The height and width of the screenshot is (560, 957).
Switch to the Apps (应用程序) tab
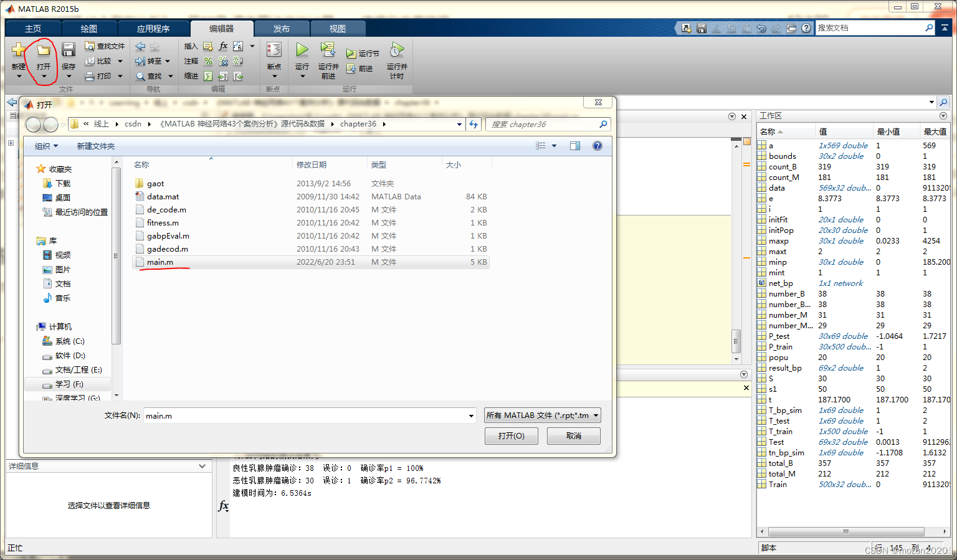(153, 29)
